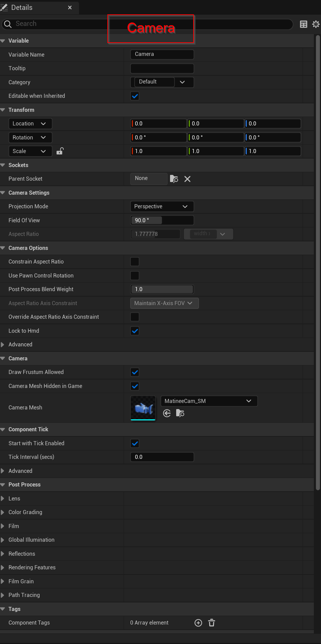Image resolution: width=321 pixels, height=644 pixels.
Task: Open the Rotation type dropdown
Action: click(x=30, y=137)
